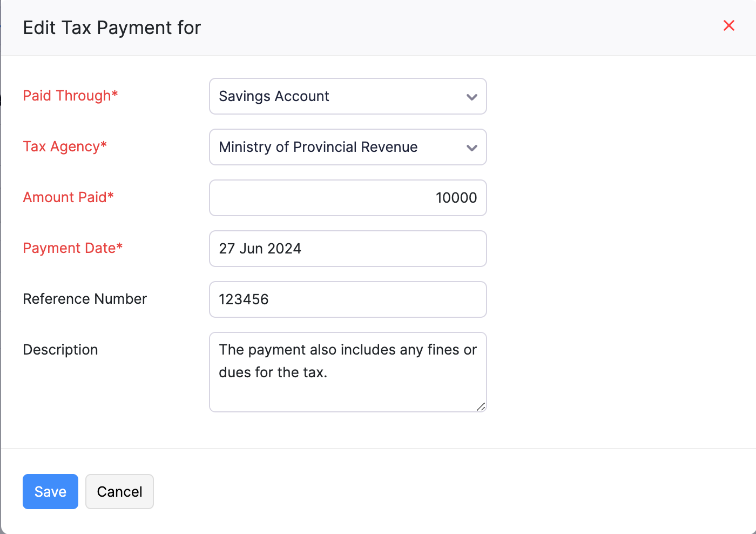Click inside the Description text area

pos(348,372)
